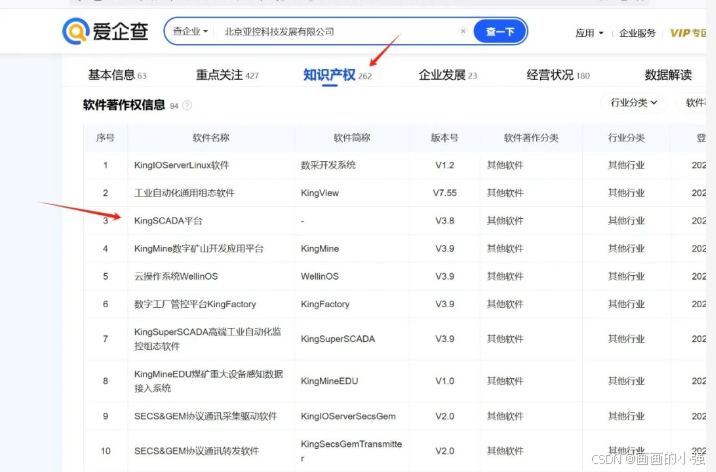The image size is (716, 472).
Task: Click the 序号 column header
Action: point(105,137)
